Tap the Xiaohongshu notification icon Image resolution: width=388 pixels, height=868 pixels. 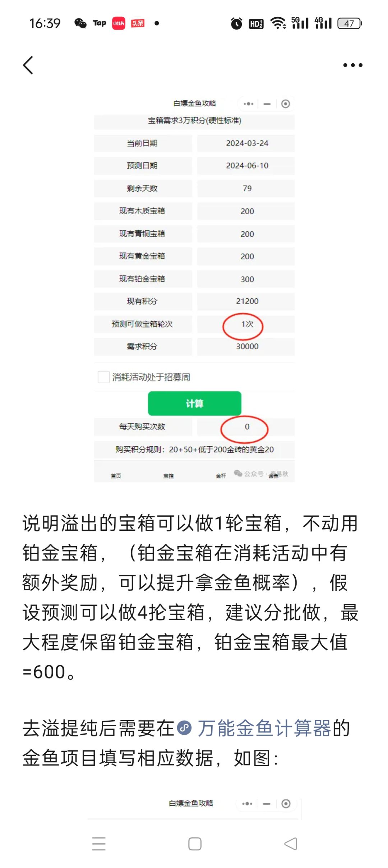[x=119, y=23]
